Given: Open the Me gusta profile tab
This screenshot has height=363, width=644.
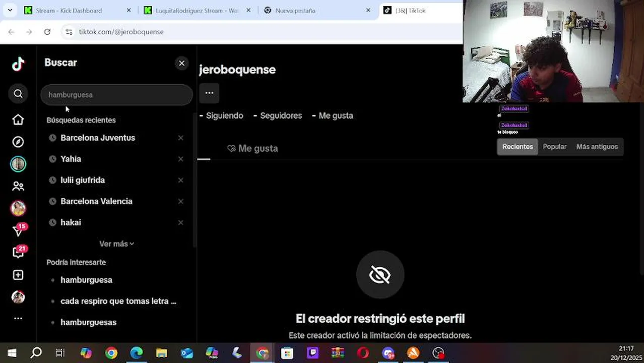Looking at the screenshot, I should point(252,148).
